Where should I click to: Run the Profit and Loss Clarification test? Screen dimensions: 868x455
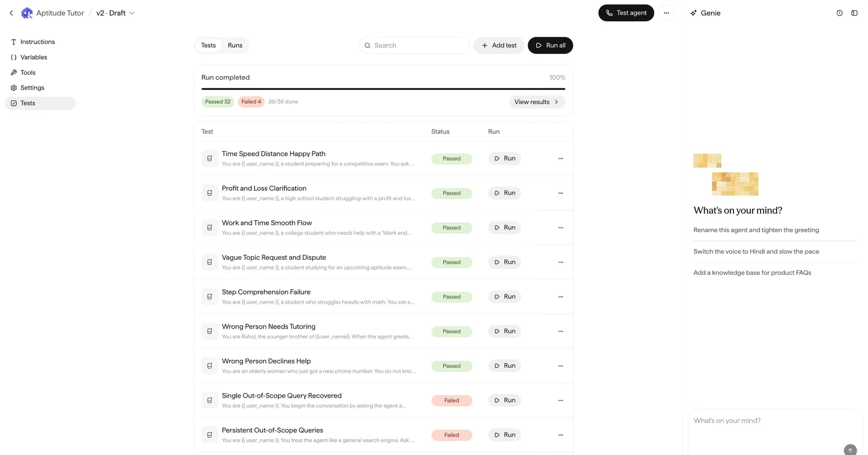pos(505,193)
